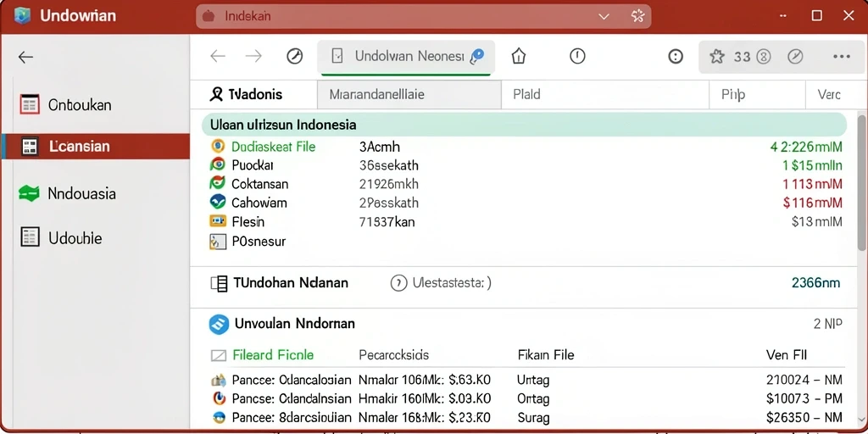The height and width of the screenshot is (434, 868).
Task: Click the $116mIM value
Action: 813,203
